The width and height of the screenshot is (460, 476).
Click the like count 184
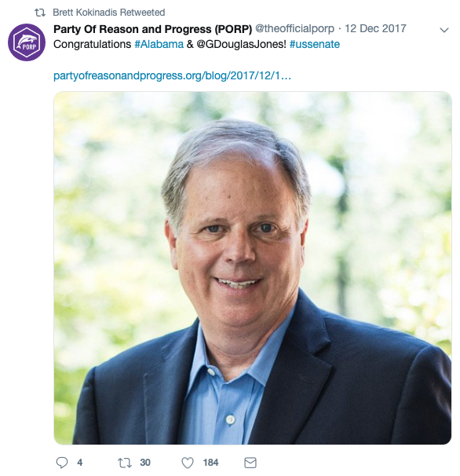click(210, 463)
